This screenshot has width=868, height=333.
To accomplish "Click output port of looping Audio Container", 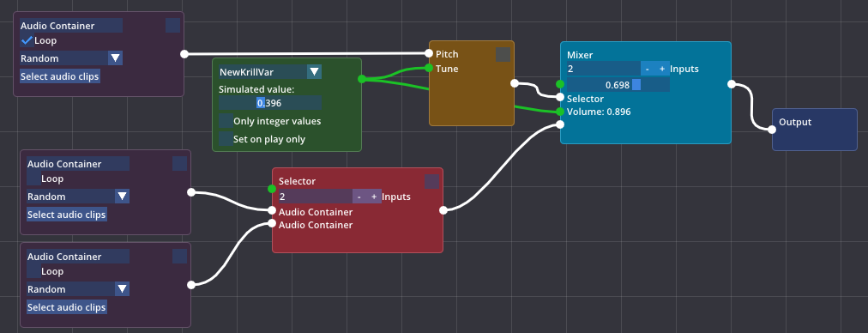I will coord(184,54).
